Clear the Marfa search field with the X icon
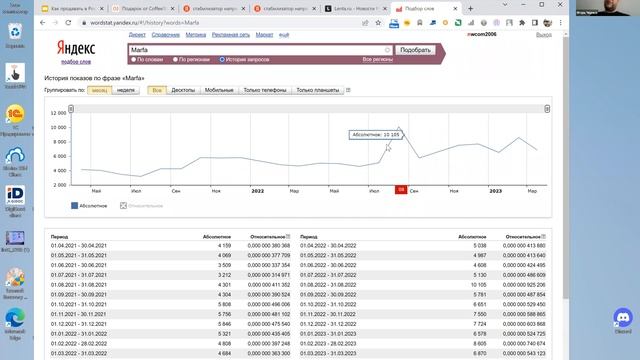 (387, 50)
